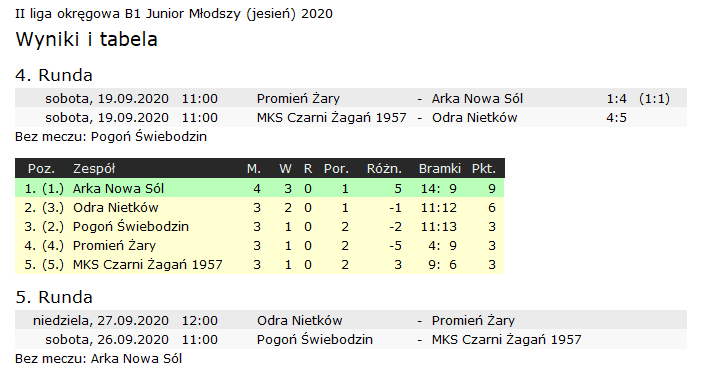Open the 4:5 match result score
702x375 pixels.
(616, 118)
